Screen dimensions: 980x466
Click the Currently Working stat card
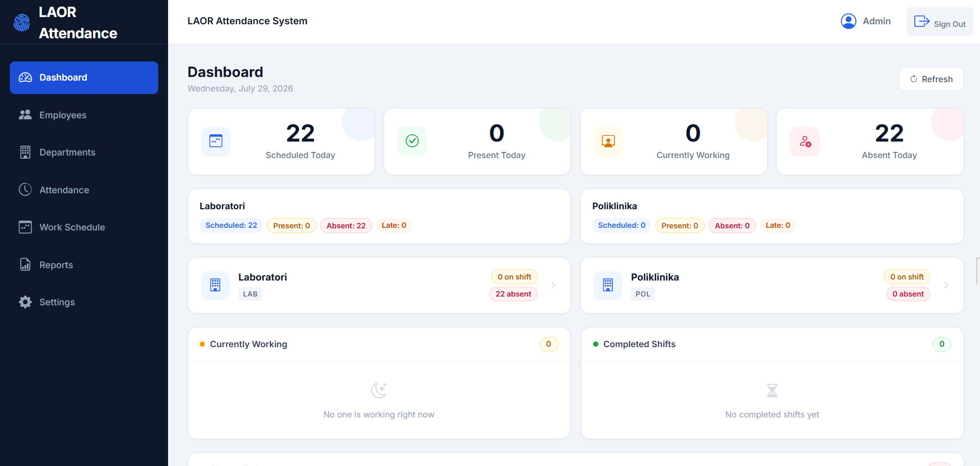674,142
